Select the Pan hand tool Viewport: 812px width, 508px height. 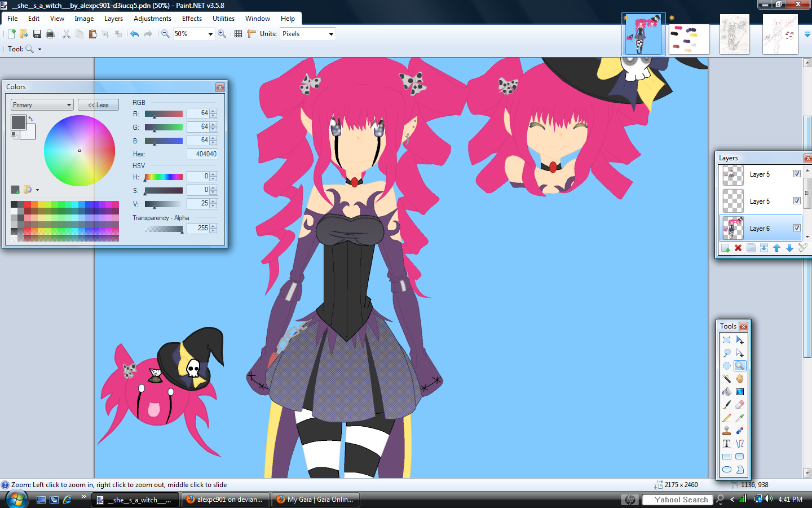[740, 379]
